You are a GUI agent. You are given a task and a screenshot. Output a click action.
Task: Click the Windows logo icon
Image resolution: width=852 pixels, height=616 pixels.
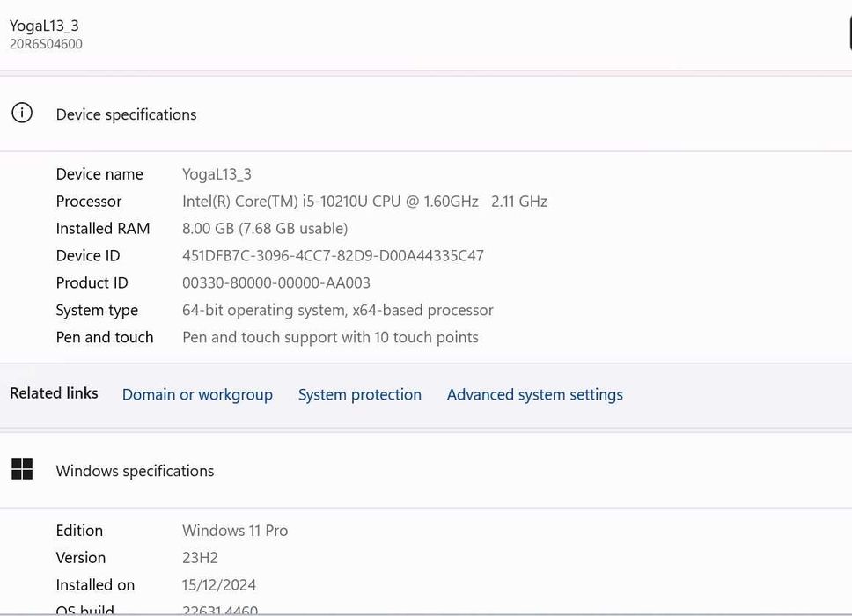coord(22,470)
